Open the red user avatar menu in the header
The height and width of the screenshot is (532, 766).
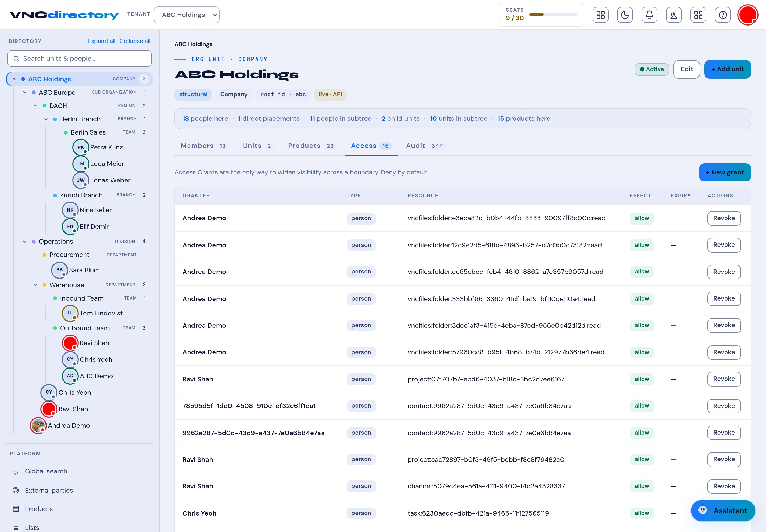click(x=747, y=15)
